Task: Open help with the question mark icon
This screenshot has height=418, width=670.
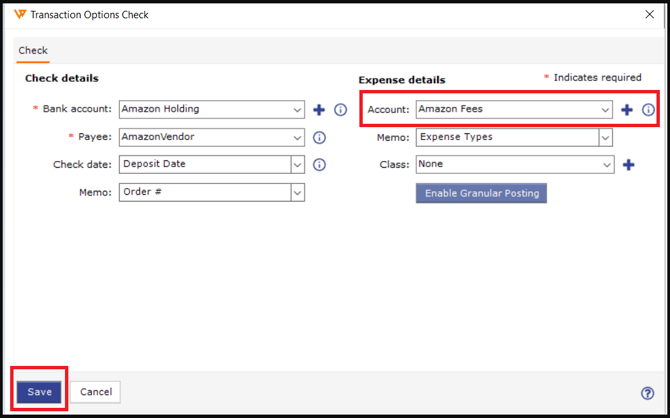Action: click(x=647, y=393)
